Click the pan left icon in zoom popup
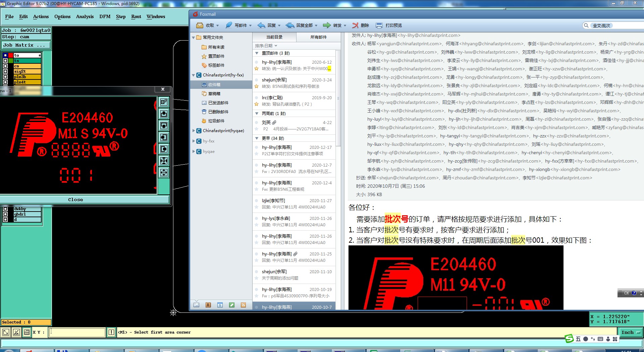This screenshot has width=644, height=352. [x=164, y=137]
